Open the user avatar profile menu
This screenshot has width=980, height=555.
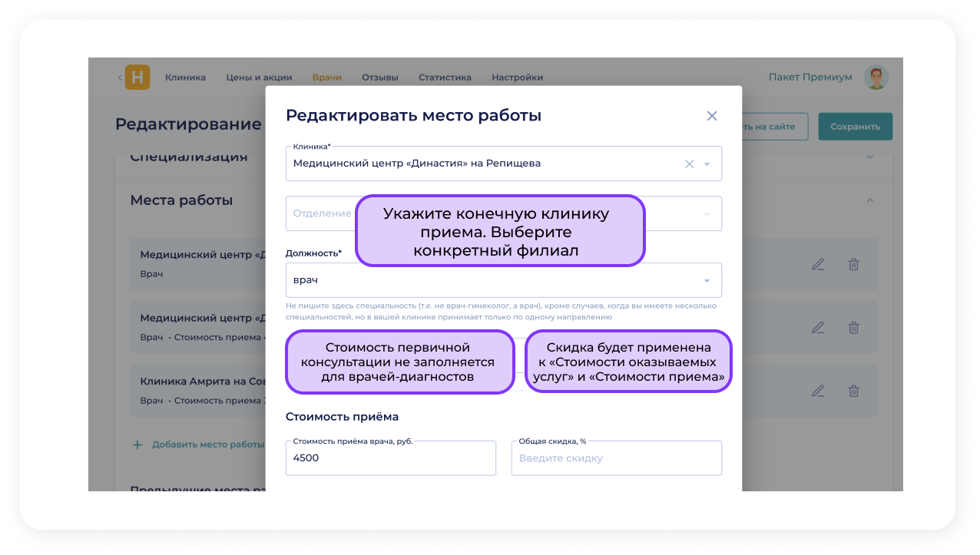click(876, 78)
